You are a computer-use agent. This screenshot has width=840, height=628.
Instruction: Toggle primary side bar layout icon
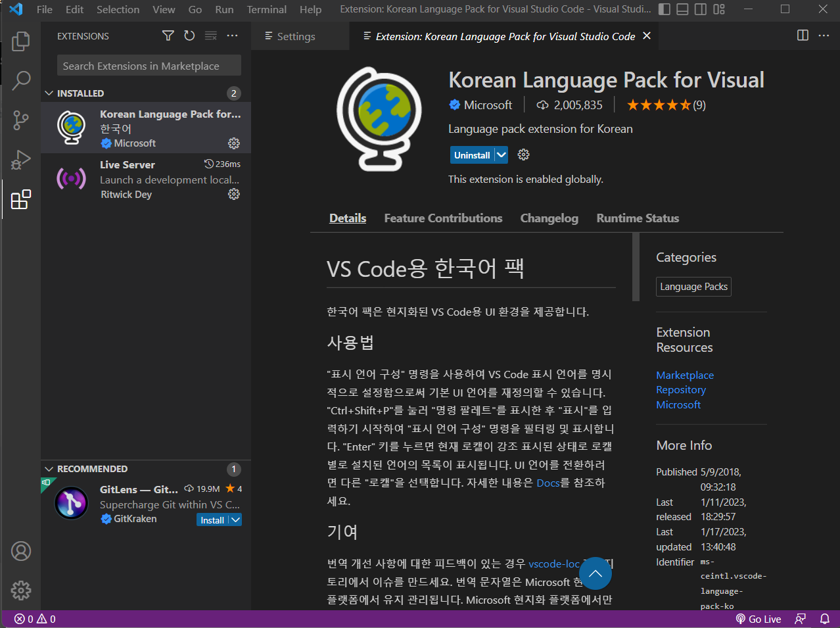[665, 9]
